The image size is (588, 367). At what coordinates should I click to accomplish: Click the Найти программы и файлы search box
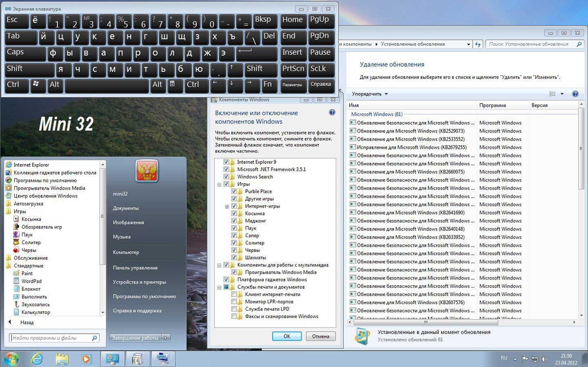(51, 338)
